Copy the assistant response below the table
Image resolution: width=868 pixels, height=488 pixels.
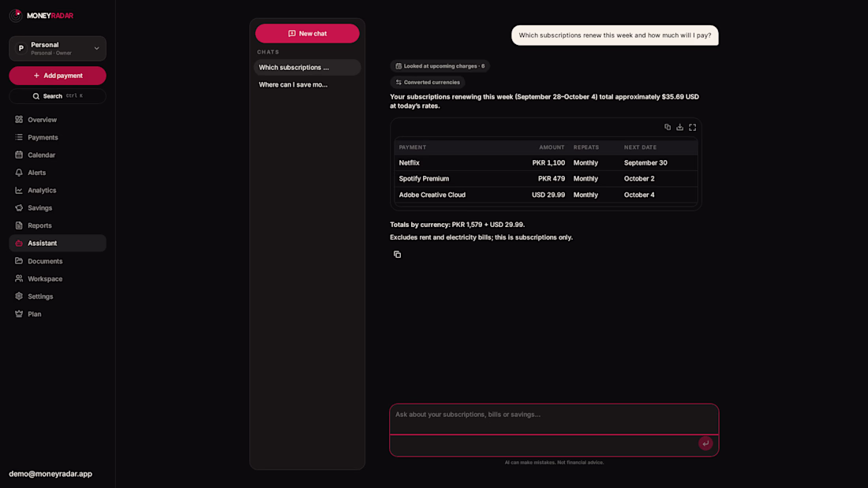397,255
